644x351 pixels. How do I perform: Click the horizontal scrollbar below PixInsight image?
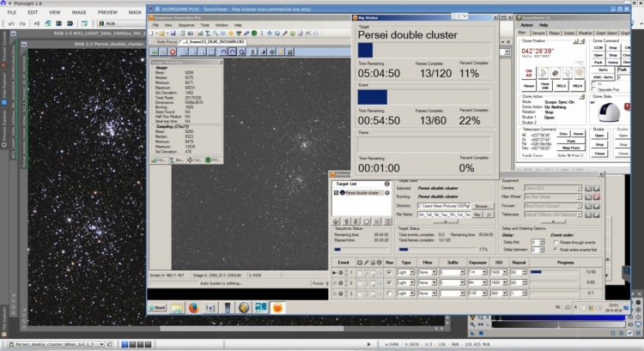coord(252,329)
